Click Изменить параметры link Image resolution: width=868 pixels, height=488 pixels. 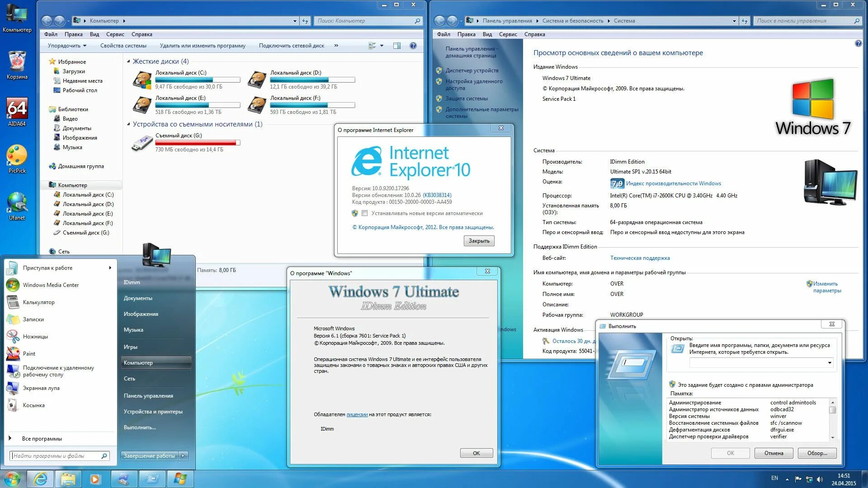[827, 287]
